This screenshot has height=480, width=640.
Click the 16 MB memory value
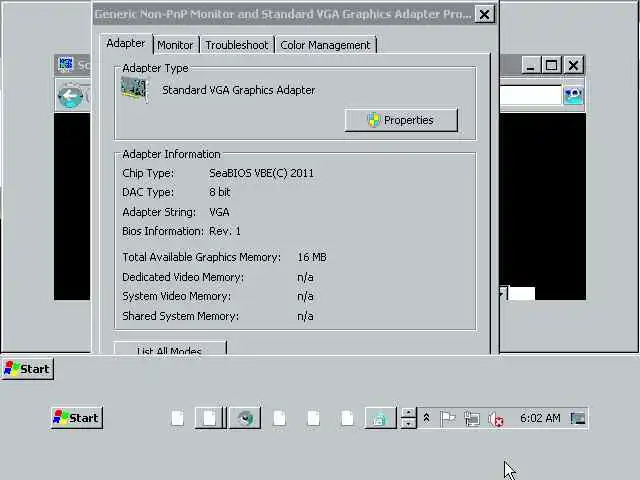point(312,257)
